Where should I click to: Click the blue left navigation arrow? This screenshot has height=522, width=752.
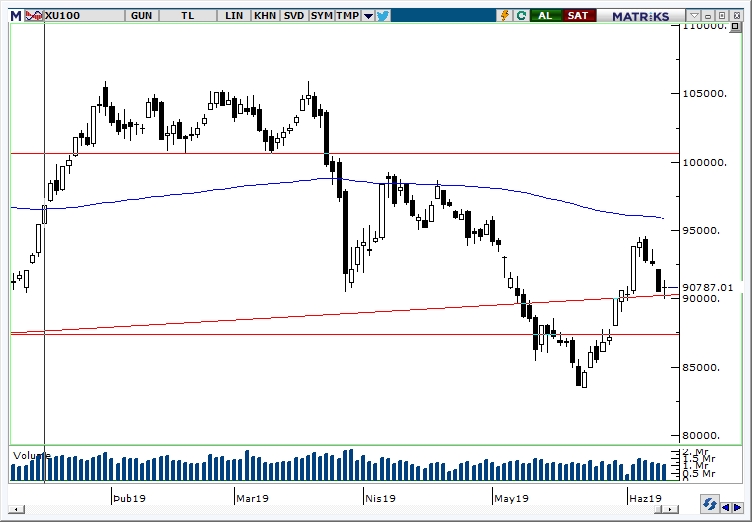(x=726, y=508)
